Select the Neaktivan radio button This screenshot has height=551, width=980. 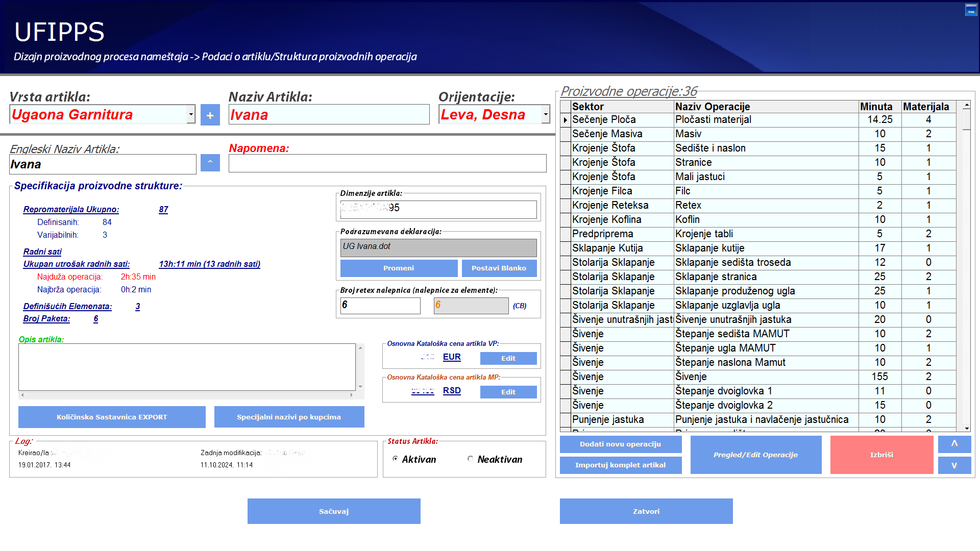[x=470, y=459]
